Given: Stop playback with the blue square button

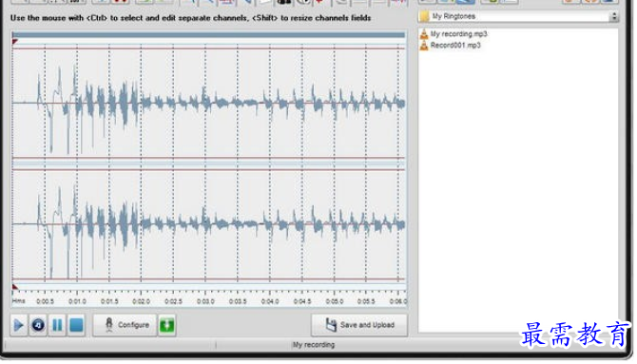Looking at the screenshot, I should tap(76, 325).
